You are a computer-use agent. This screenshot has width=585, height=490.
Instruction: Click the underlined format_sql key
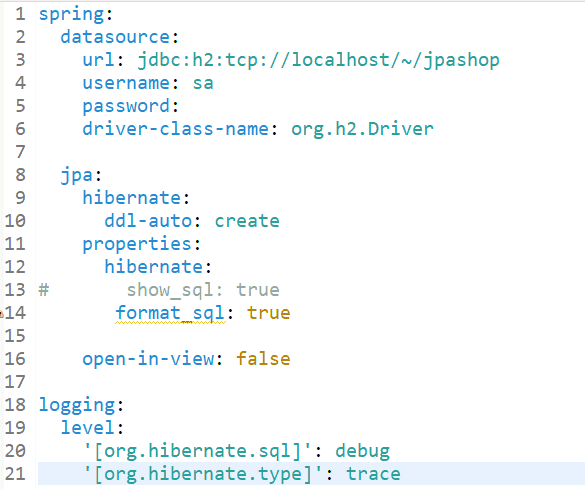point(170,313)
